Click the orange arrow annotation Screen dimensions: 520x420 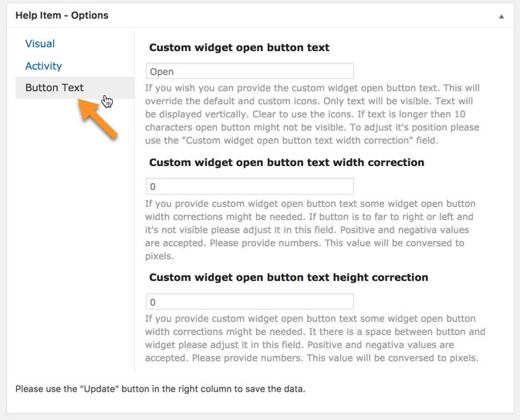click(x=98, y=118)
